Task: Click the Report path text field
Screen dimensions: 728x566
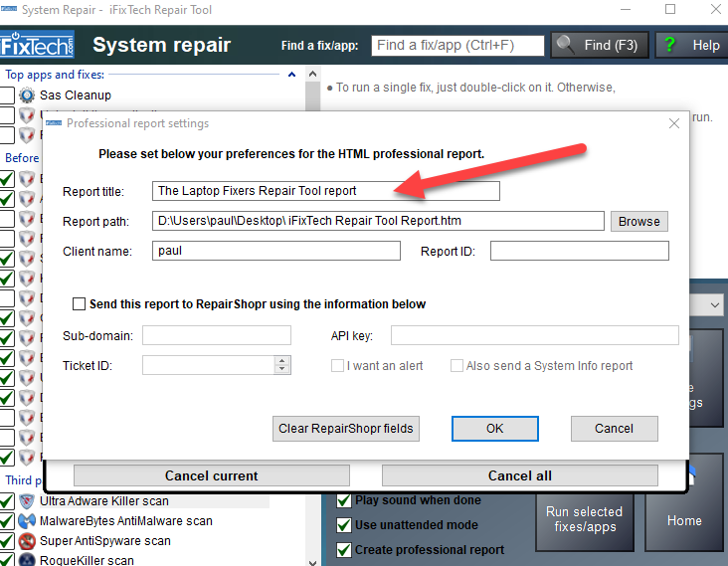Action: coord(378,221)
